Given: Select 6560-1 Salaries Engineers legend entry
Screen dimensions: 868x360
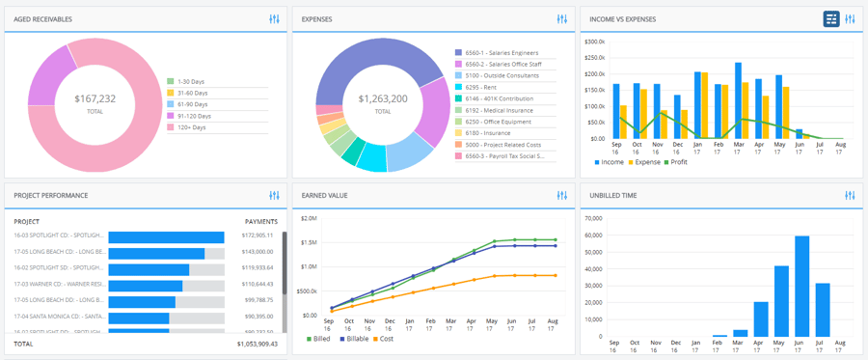Looking at the screenshot, I should (497, 53).
